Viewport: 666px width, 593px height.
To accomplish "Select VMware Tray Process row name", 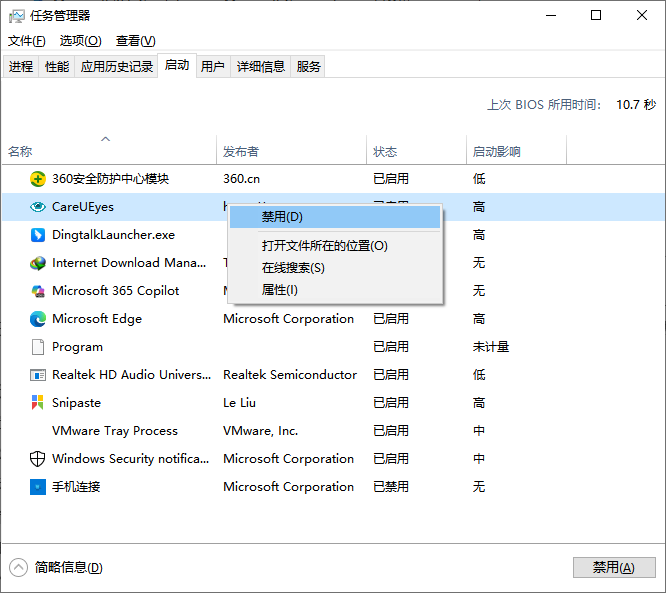I will 115,431.
